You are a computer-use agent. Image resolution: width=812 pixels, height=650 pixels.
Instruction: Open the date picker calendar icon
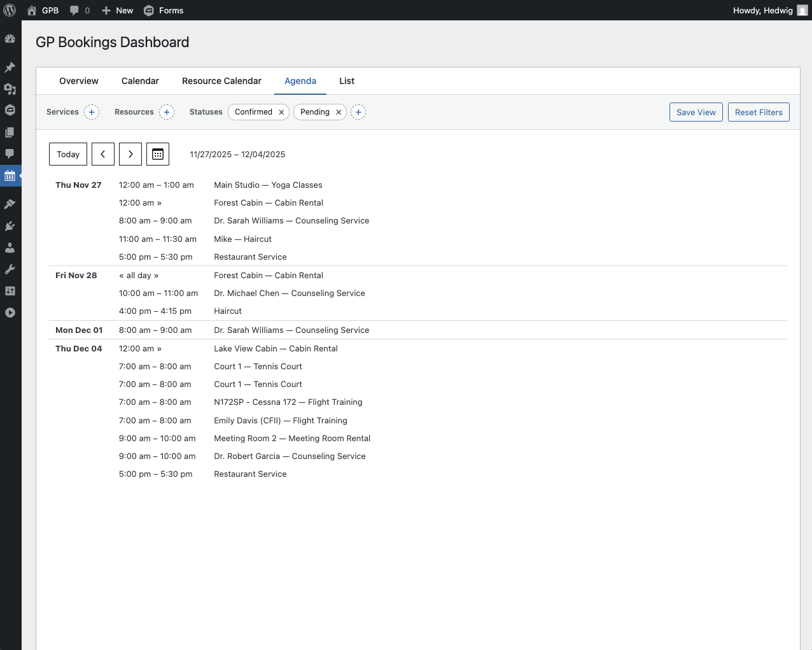pos(158,154)
